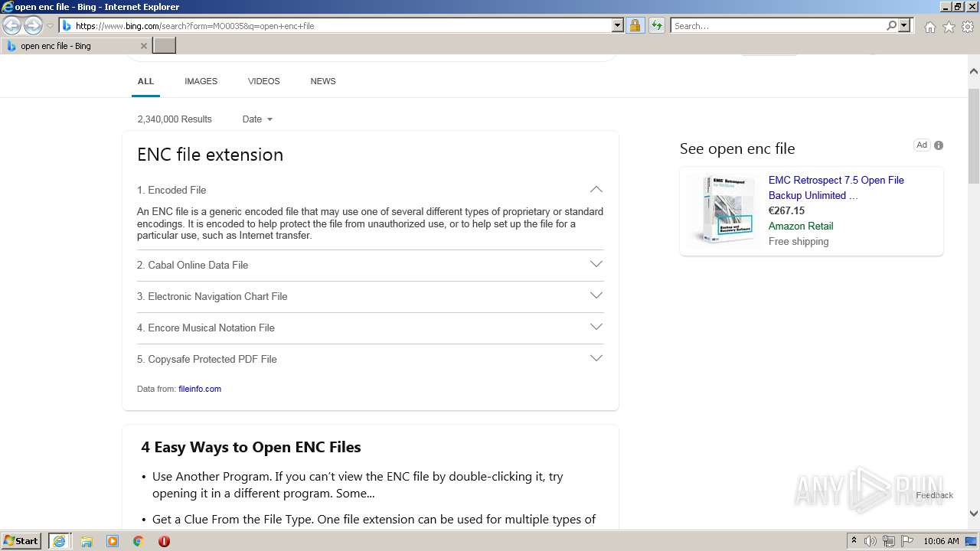Open the address bar autocomplete dropdown
This screenshot has height=551, width=980.
tap(618, 26)
